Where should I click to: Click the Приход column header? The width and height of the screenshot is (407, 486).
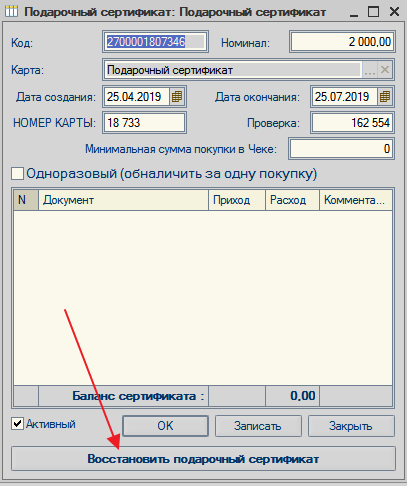pyautogui.click(x=237, y=200)
